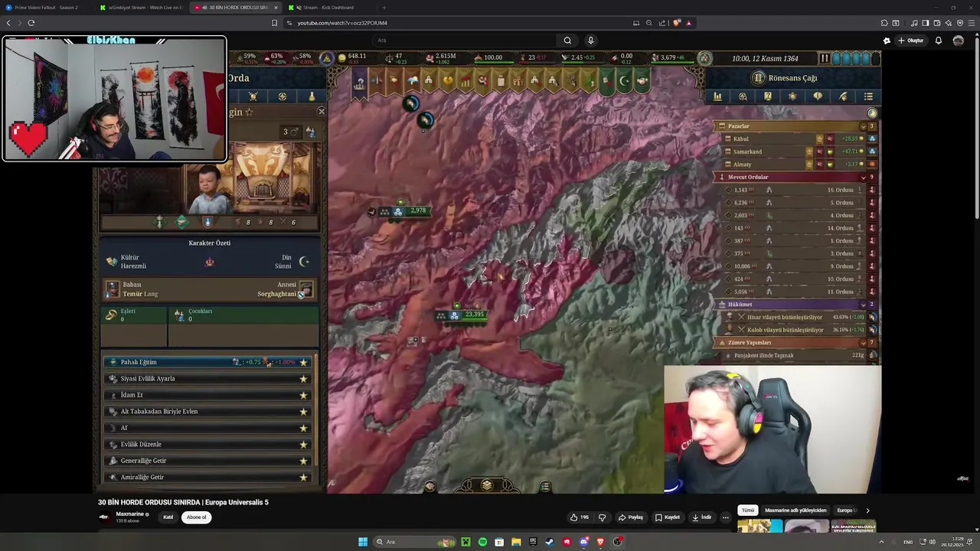Collapse the Zümre Yapımları section

pyautogui.click(x=863, y=343)
